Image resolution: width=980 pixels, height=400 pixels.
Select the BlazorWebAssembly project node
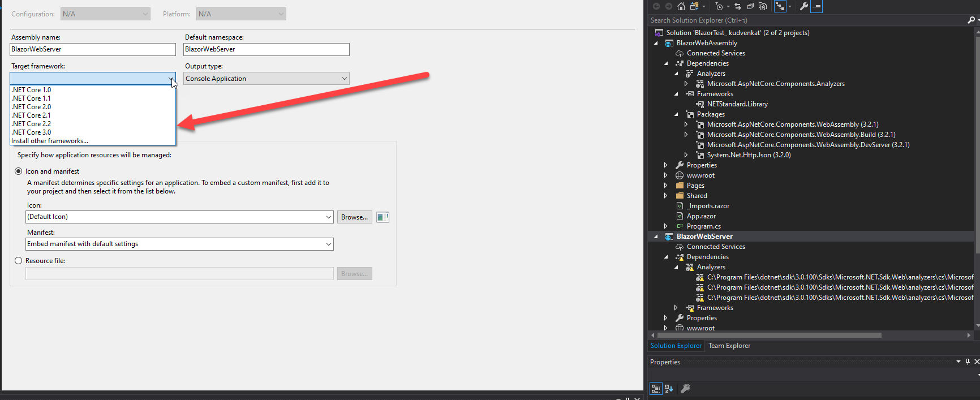(707, 43)
